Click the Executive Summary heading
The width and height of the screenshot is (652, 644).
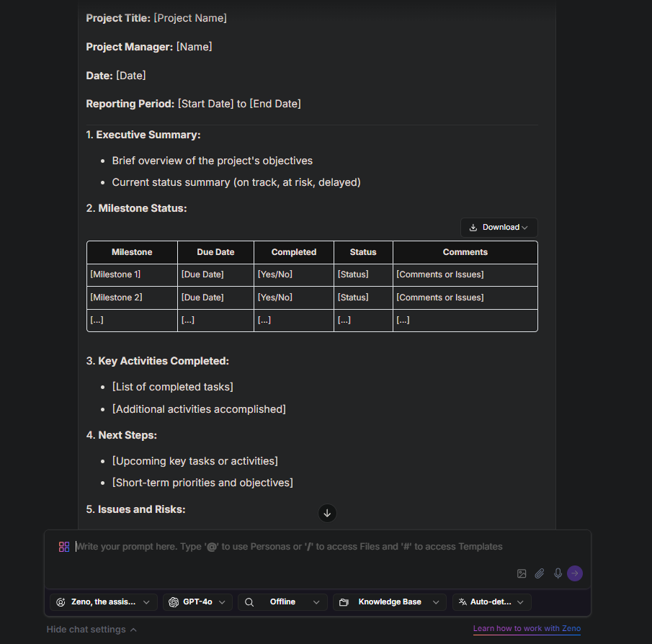(x=143, y=135)
